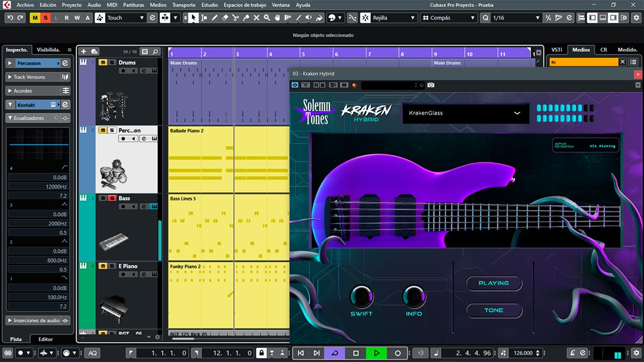Switch to the VSTi tab
Viewport: 644px width, 362px height.
556,49
